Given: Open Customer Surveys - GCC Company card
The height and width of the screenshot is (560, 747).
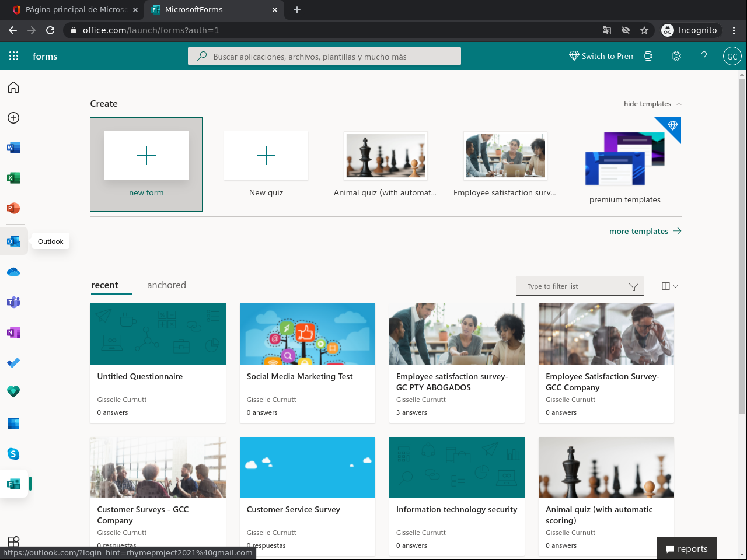Looking at the screenshot, I should pyautogui.click(x=158, y=496).
